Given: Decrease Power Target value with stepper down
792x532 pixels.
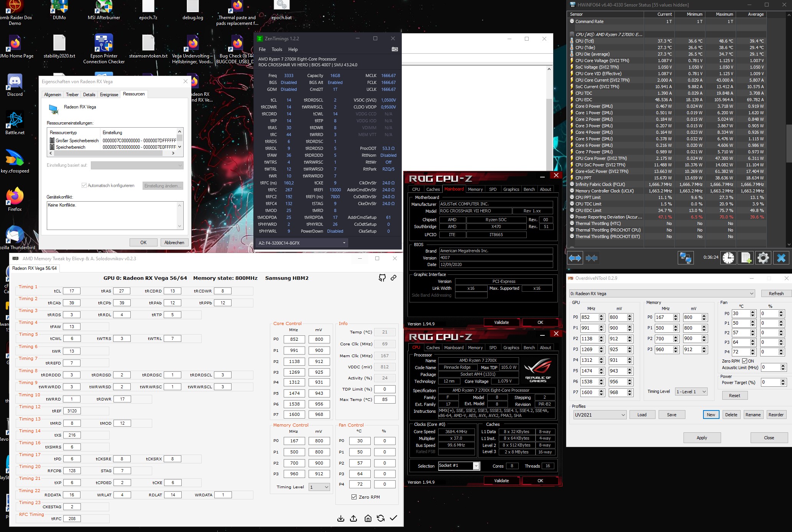Looking at the screenshot, I should click(x=783, y=384).
